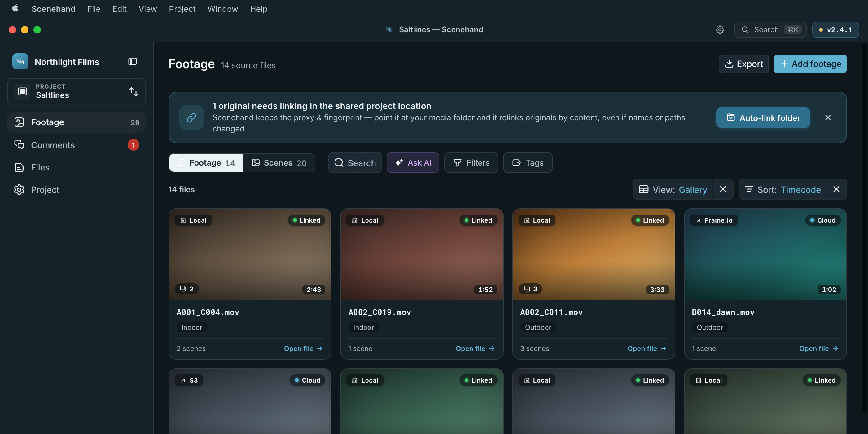Click the 1:02 duration on B014_dawn.mov
Viewport: 868px width, 434px height.
tap(829, 289)
